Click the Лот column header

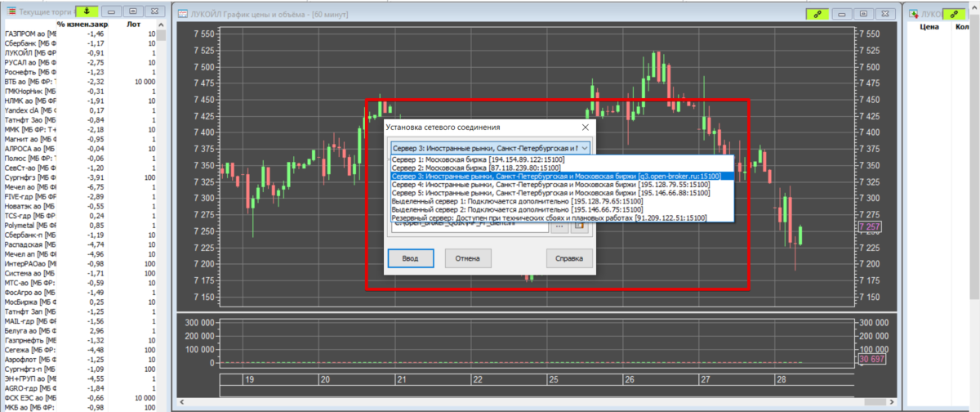(x=135, y=25)
